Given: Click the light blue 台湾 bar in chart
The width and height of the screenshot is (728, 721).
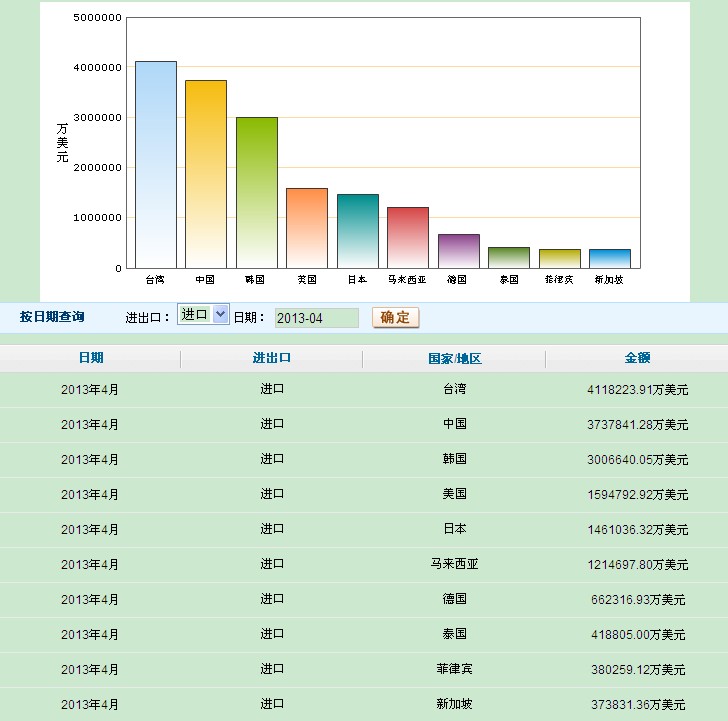Looking at the screenshot, I should (156, 165).
